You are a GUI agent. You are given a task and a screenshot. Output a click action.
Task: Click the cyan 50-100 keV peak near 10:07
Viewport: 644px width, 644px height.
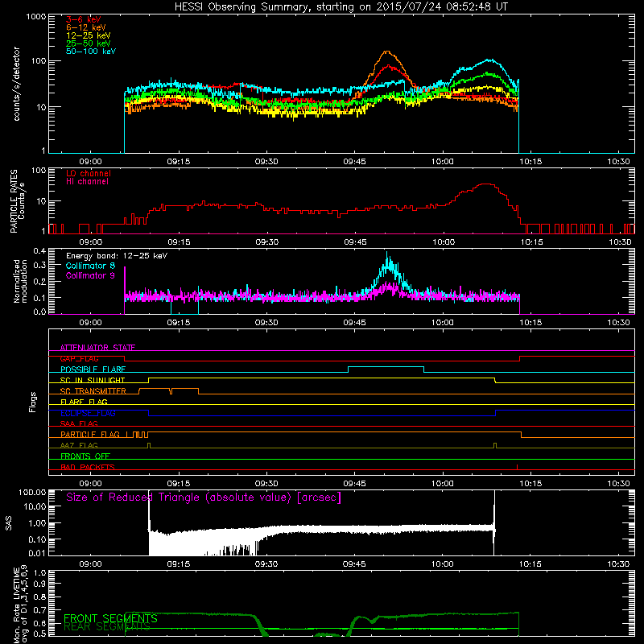click(x=489, y=60)
